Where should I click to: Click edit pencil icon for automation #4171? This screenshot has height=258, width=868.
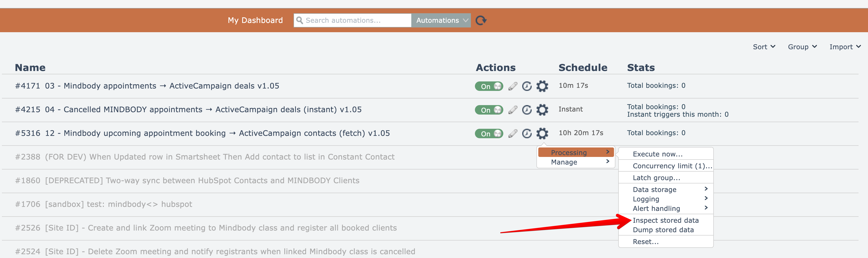[x=513, y=86]
